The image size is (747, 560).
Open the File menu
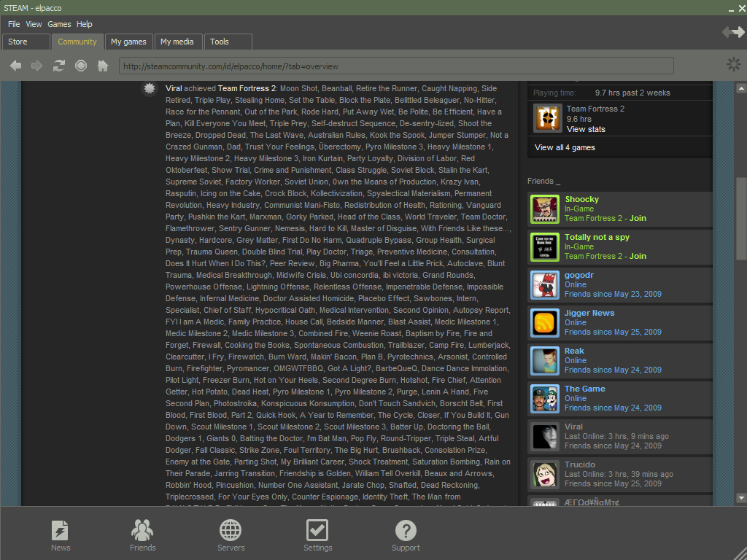(x=14, y=24)
